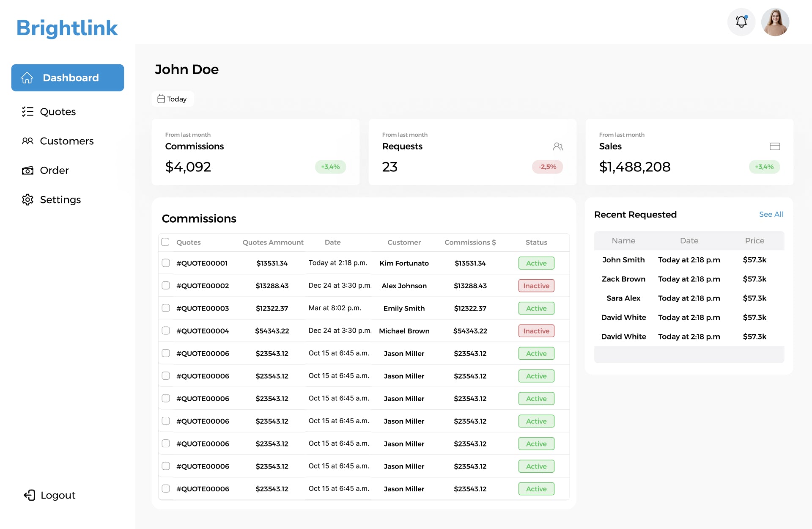Click the Settings gear icon
The height and width of the screenshot is (529, 812).
[x=27, y=200]
